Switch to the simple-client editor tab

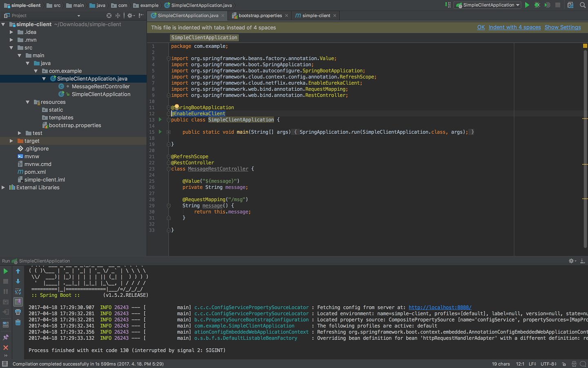tap(316, 16)
